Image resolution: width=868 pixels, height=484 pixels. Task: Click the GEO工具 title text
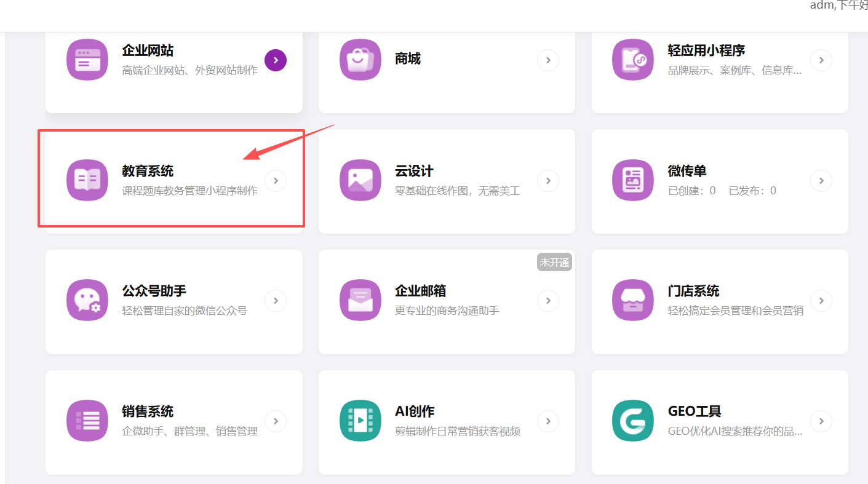click(695, 411)
